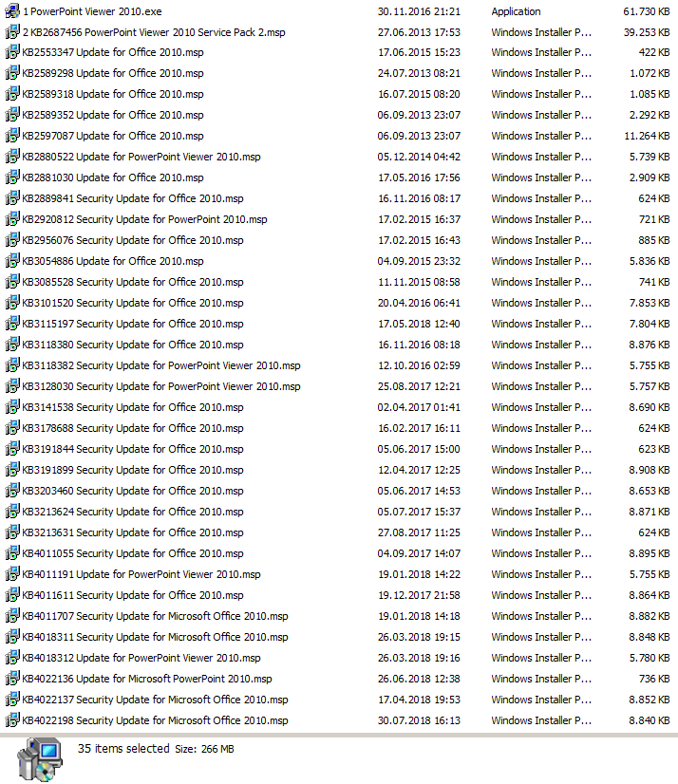Click the PowerPoint Viewer 2010.exe application icon
Viewport: 678px width, 784px height.
(12, 11)
